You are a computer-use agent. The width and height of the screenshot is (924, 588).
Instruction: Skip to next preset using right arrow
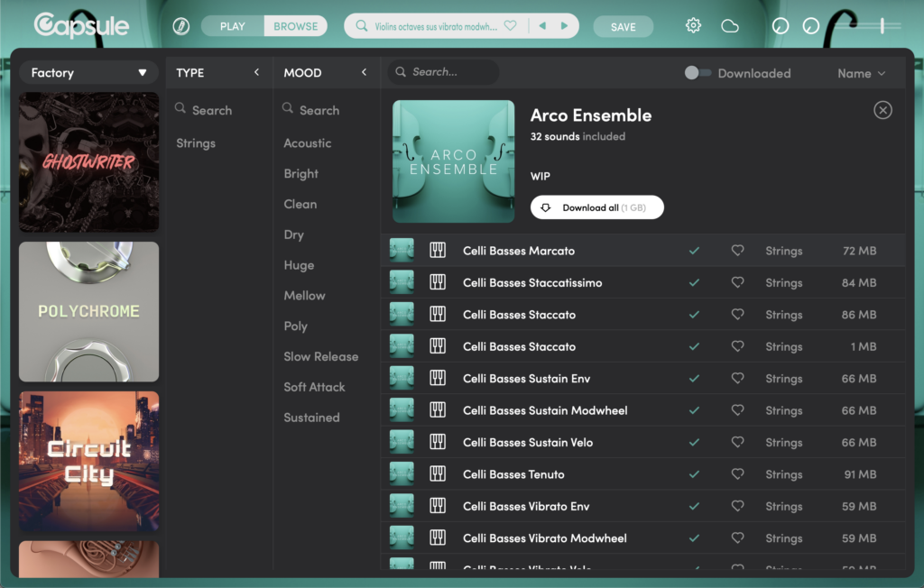pyautogui.click(x=565, y=26)
